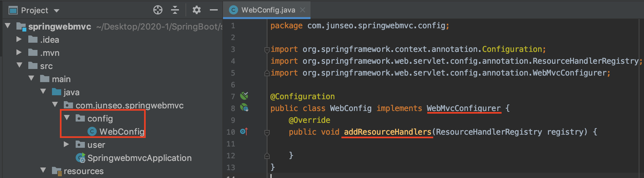Click WebMvcConfigurer interface name in code
Image resolution: width=644 pixels, height=178 pixels.
click(463, 108)
